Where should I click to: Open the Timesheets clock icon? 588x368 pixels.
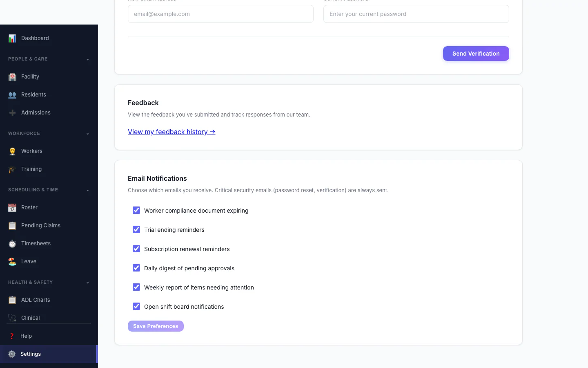coord(12,244)
